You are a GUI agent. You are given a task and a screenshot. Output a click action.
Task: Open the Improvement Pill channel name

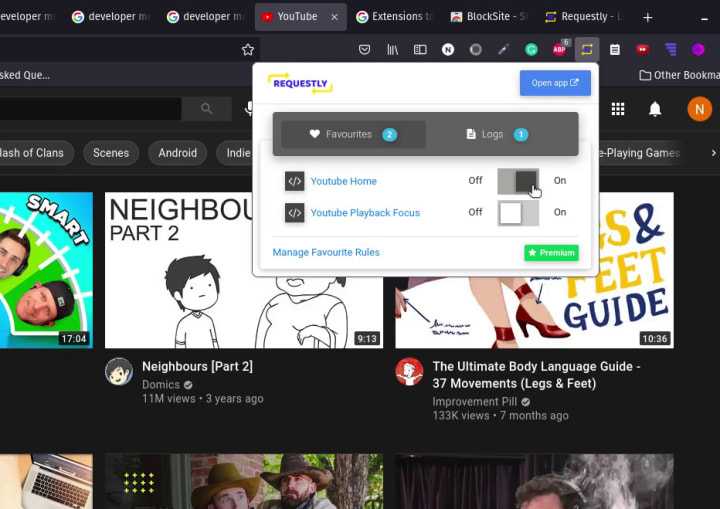(475, 402)
